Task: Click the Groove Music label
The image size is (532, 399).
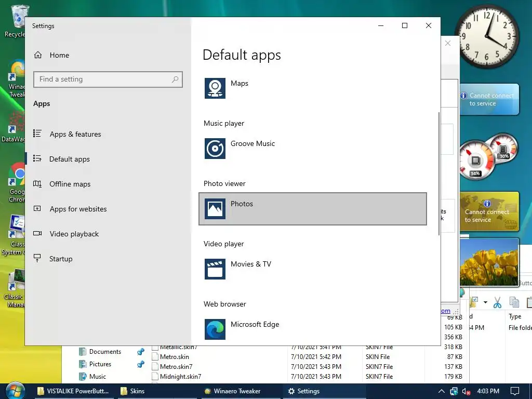Action: tap(253, 143)
